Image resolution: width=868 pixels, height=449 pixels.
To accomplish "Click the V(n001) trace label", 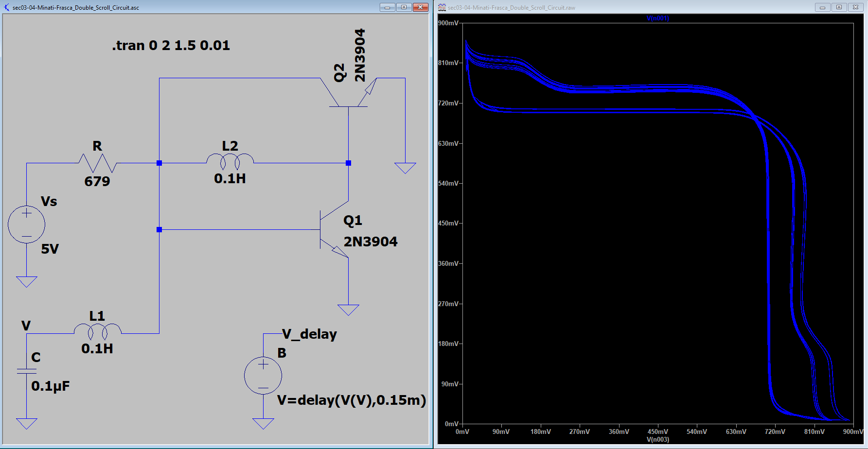I will 657,18.
